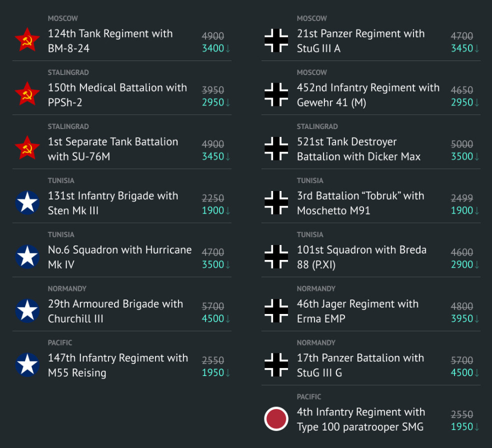Open No.6 Squadron with Hurricane Mk IV
This screenshot has width=492, height=448.
tap(119, 257)
